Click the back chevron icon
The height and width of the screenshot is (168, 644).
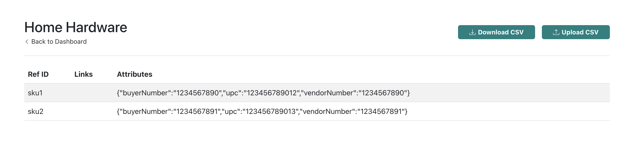pos(27,42)
